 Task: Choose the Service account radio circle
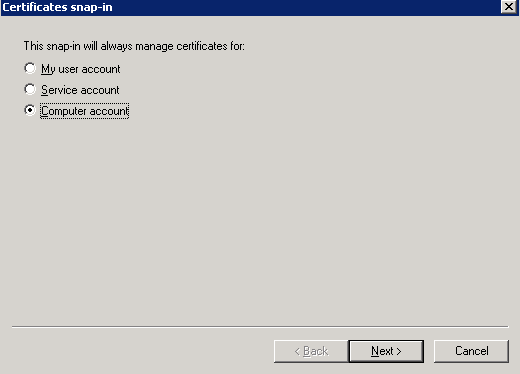click(x=30, y=89)
